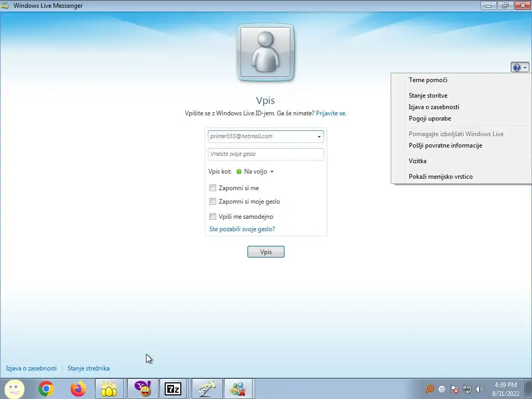The image size is (532, 399).
Task: Open the Na voljo status arrow
Action: 272,171
